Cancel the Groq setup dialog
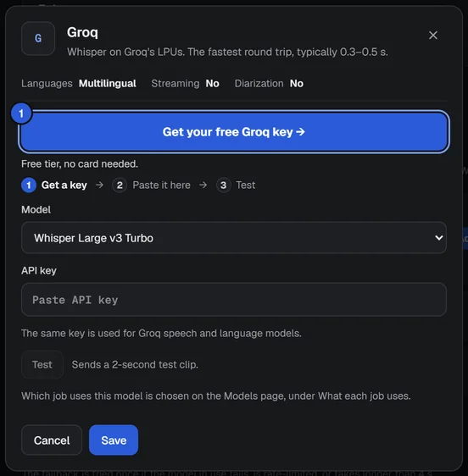This screenshot has width=468, height=476. pyautogui.click(x=52, y=440)
